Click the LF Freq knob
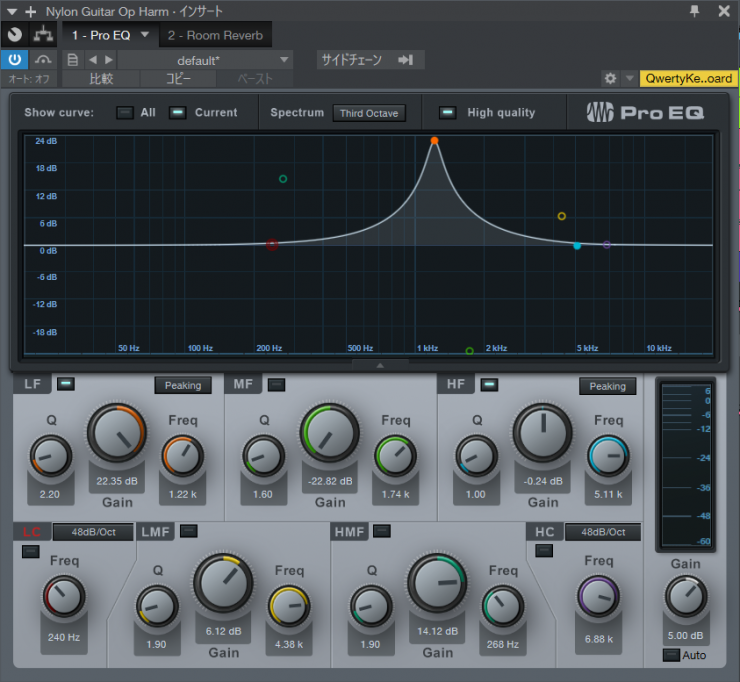The height and width of the screenshot is (682, 740). click(183, 456)
